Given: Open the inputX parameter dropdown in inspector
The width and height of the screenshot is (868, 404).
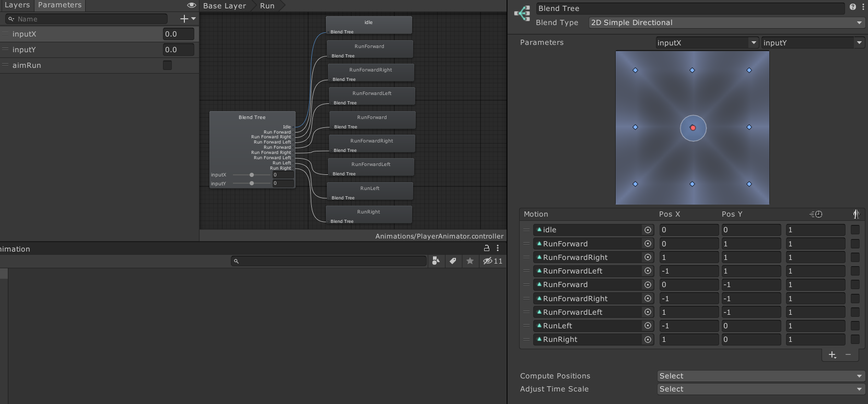Looking at the screenshot, I should pos(707,43).
